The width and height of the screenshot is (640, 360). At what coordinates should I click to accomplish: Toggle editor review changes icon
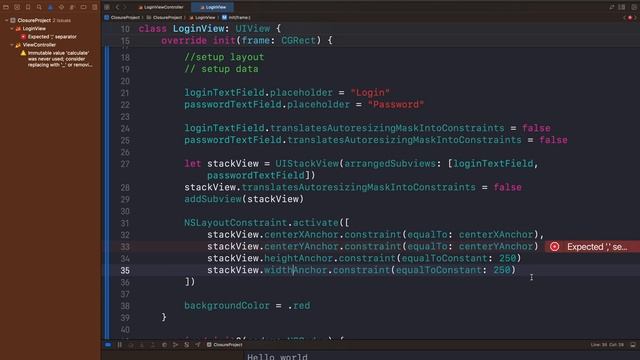click(611, 7)
